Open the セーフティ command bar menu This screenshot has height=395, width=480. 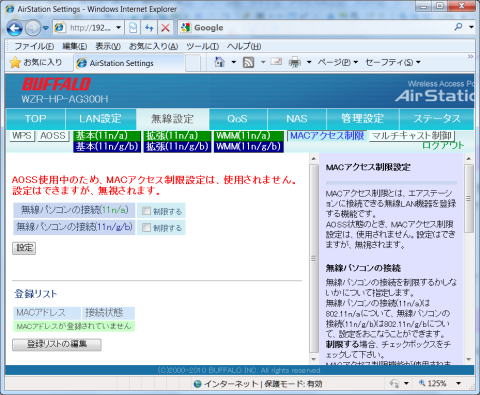coord(393,62)
